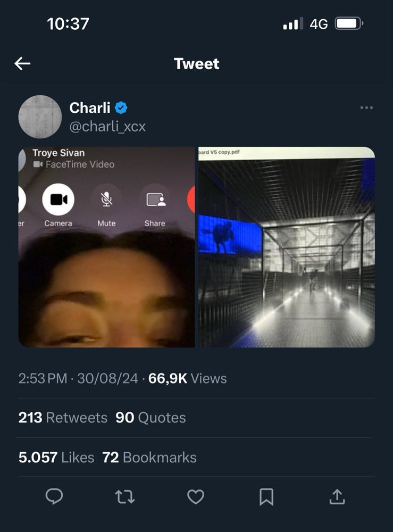Viewport: 393px width, 532px height.
Task: Tap the retweet icon
Action: tap(125, 496)
